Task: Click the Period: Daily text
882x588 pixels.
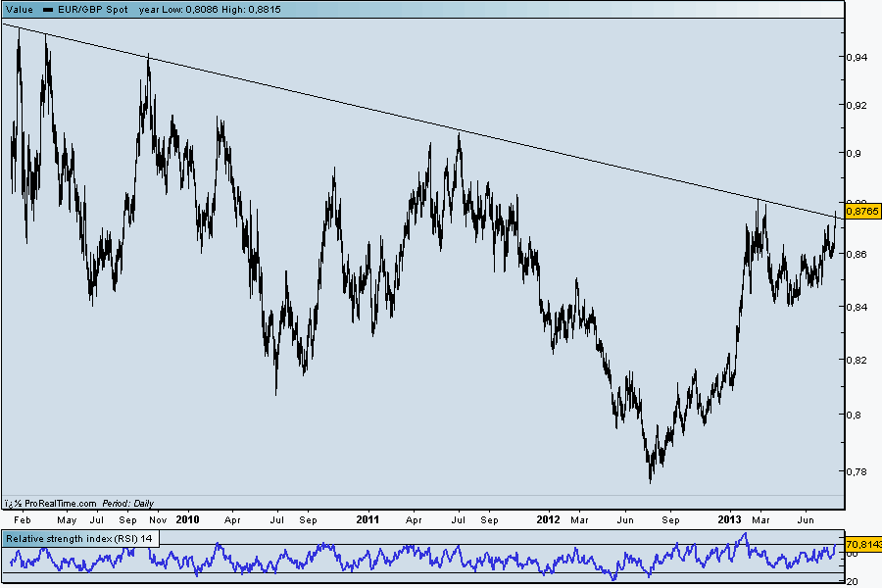Action: [127, 503]
